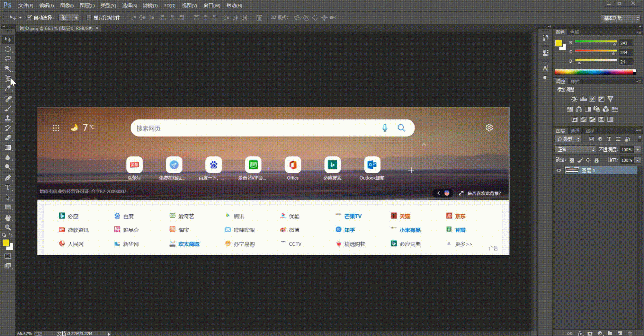Select the Clone Stamp tool
The width and height of the screenshot is (644, 336).
point(8,118)
